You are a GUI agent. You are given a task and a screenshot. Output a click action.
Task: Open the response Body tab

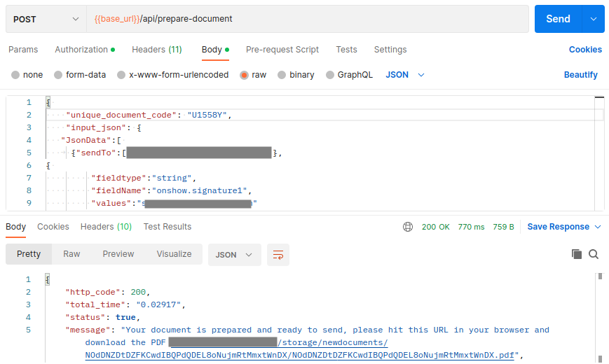15,227
